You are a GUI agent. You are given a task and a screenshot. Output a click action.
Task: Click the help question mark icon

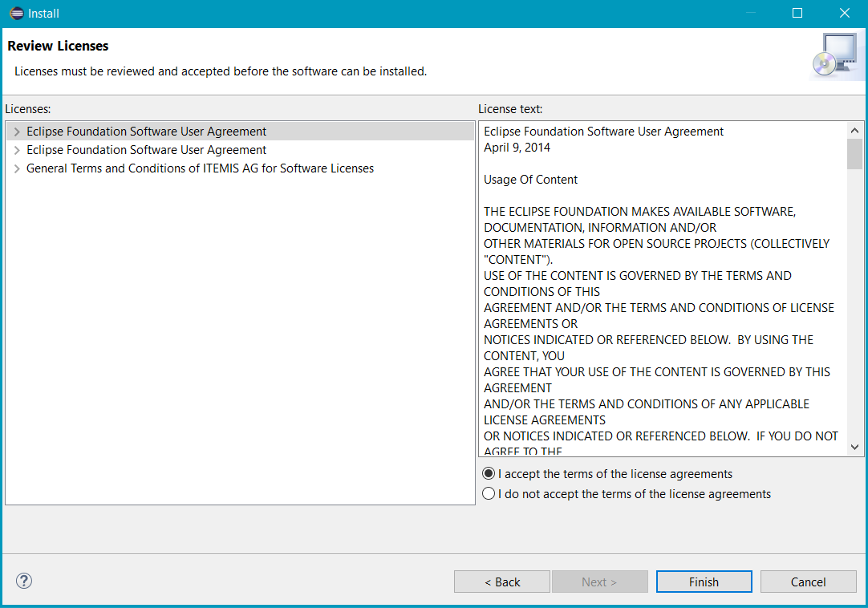24,581
